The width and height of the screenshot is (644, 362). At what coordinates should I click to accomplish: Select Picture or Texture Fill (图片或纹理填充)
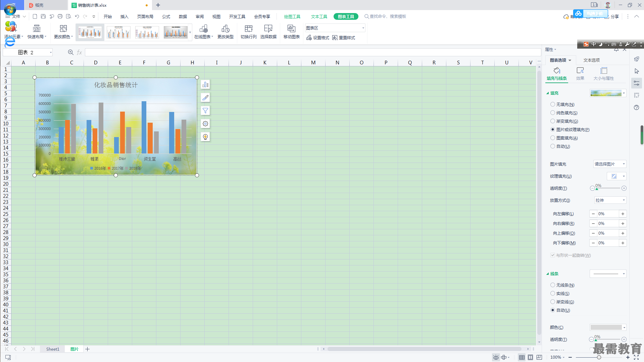pos(552,130)
